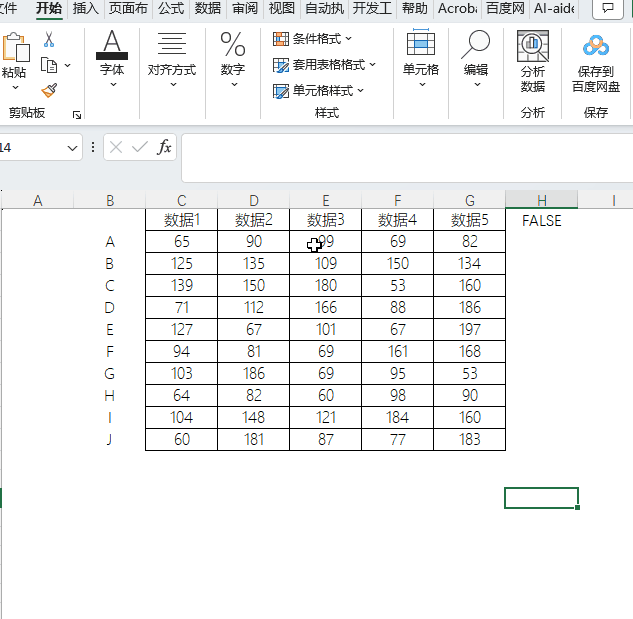Select column header E
633x619 pixels.
click(x=326, y=200)
